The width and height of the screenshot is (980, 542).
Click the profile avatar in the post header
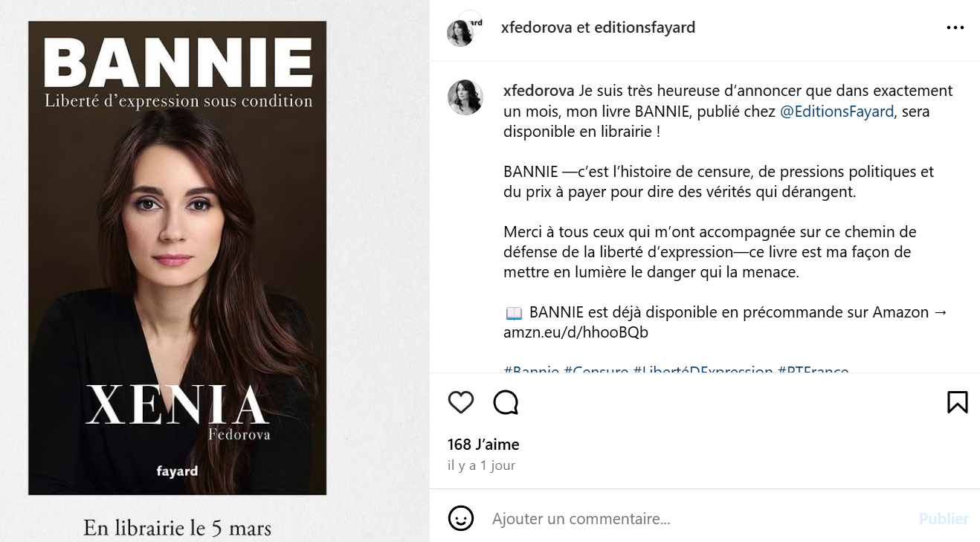[x=460, y=33]
